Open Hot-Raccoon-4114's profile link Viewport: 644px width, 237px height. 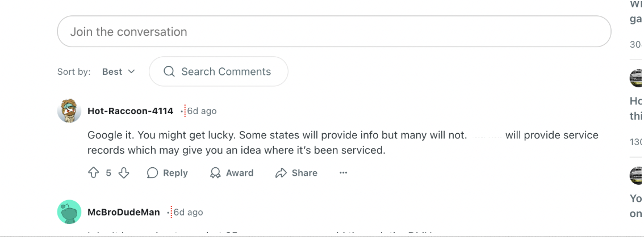130,111
